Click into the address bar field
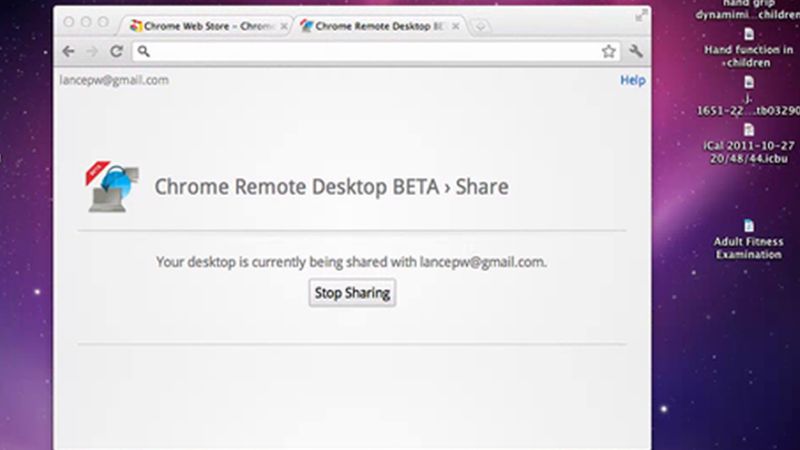The height and width of the screenshot is (450, 800). point(376,51)
